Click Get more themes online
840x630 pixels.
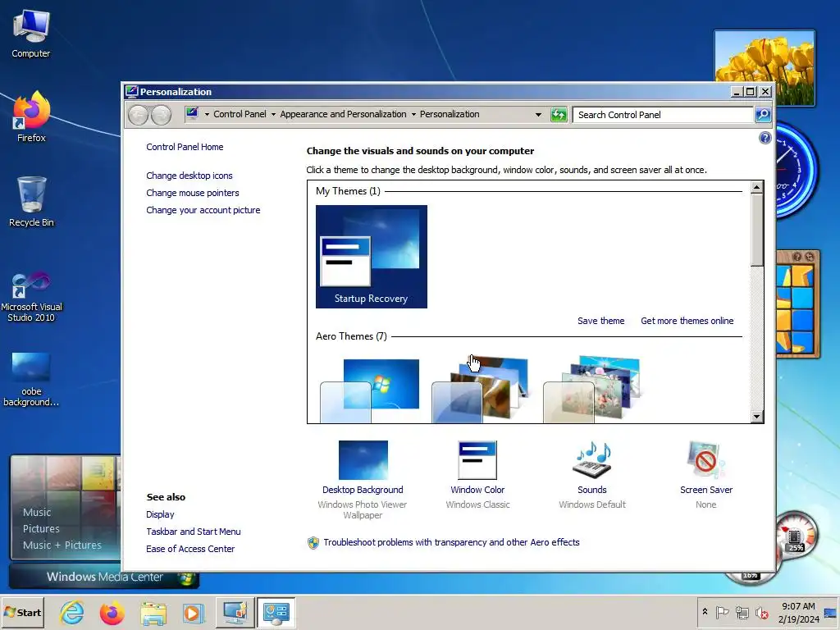click(x=687, y=321)
